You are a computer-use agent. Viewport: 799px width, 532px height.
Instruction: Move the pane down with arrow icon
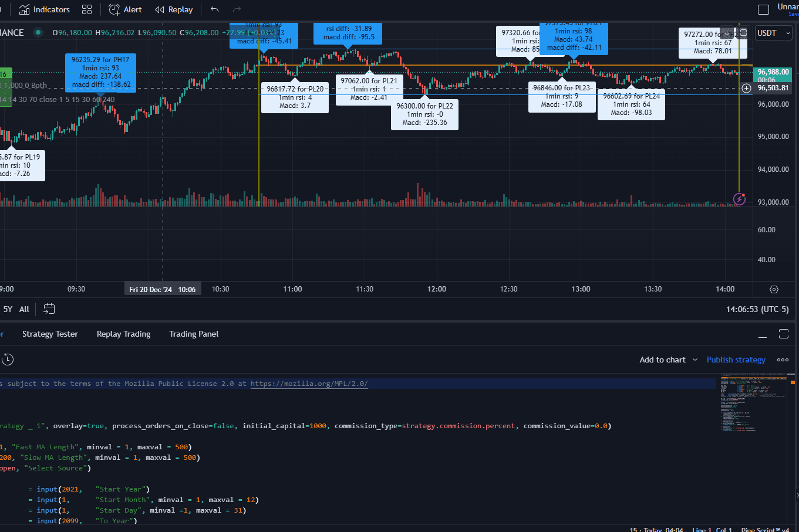click(x=727, y=33)
